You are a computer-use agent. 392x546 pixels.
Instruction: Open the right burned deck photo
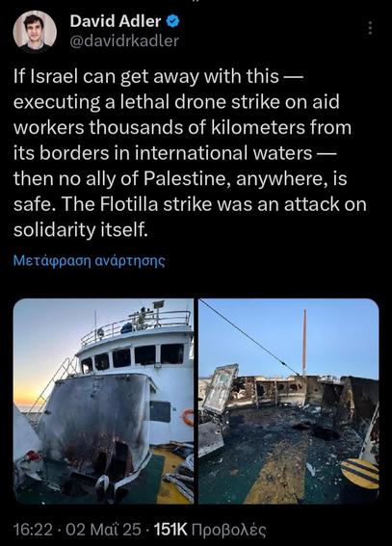pos(289,402)
